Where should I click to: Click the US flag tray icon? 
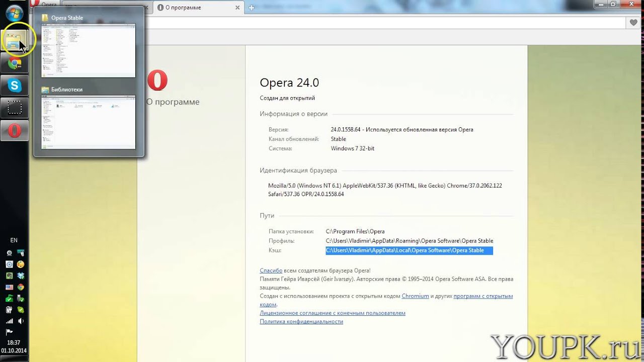10,287
